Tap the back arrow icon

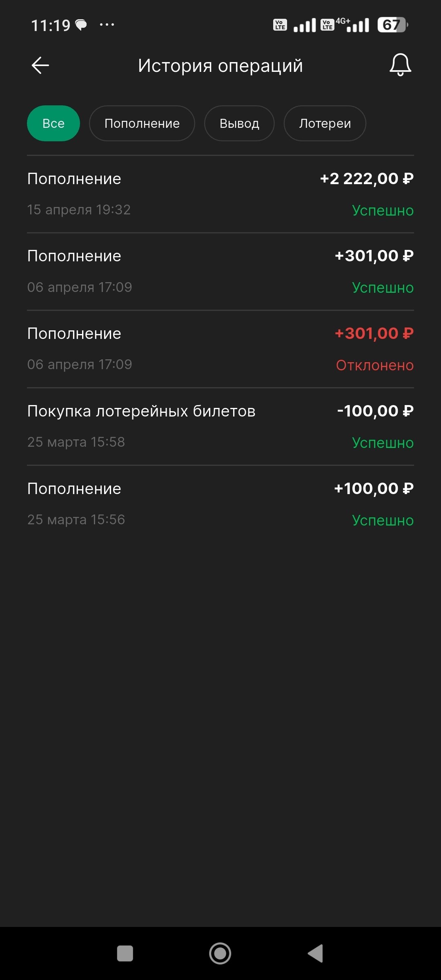coord(40,65)
